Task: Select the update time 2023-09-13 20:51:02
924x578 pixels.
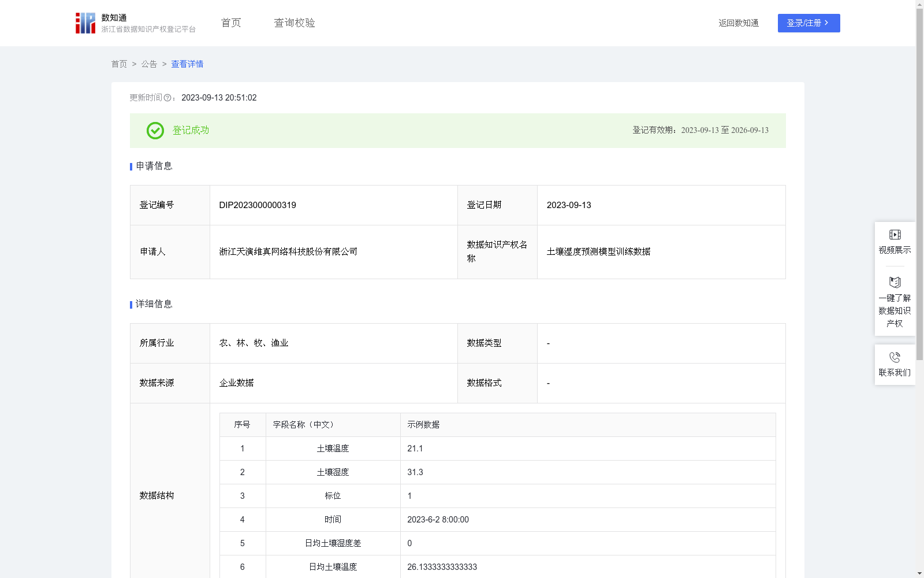Action: tap(219, 98)
